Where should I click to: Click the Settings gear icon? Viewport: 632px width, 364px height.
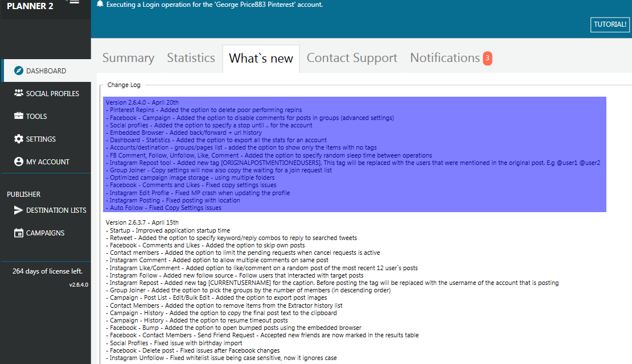[x=19, y=139]
